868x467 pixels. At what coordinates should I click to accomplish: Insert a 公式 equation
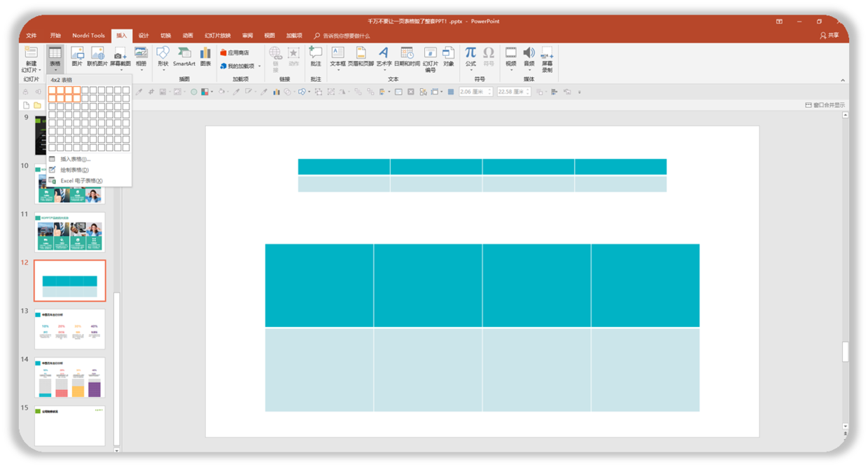click(x=470, y=59)
